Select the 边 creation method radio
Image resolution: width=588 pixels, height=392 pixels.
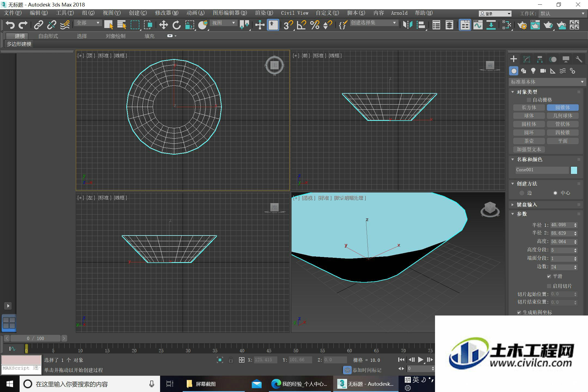(x=522, y=193)
